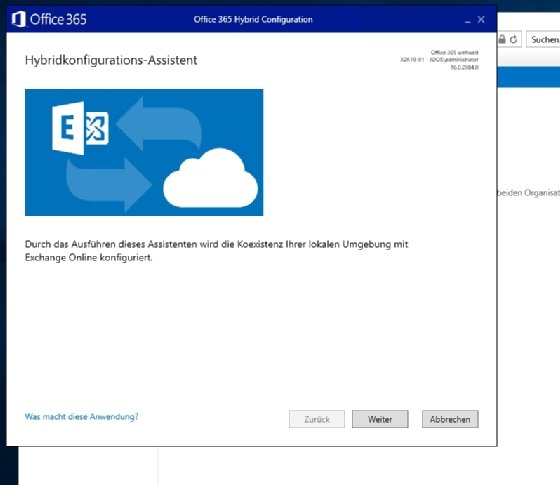Click the 'Office 365 Hybrid Configuration' title text
The height and width of the screenshot is (485, 560).
point(253,20)
